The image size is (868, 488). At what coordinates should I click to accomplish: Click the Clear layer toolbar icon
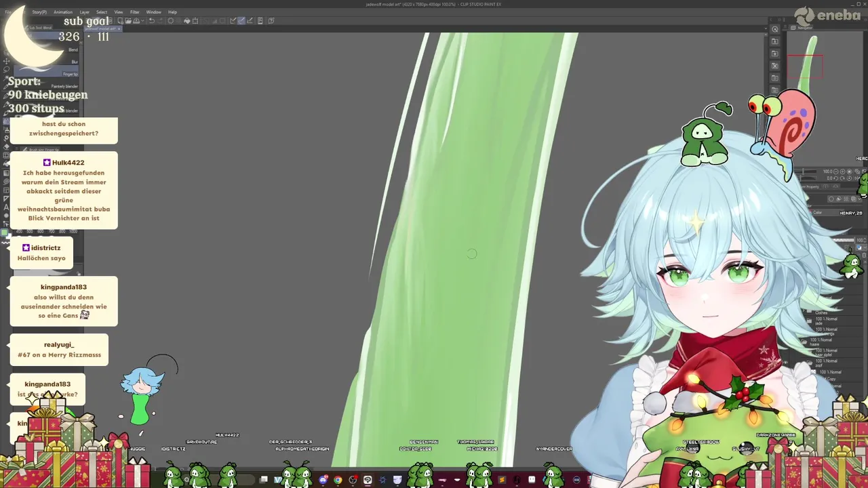pyautogui.click(x=170, y=21)
